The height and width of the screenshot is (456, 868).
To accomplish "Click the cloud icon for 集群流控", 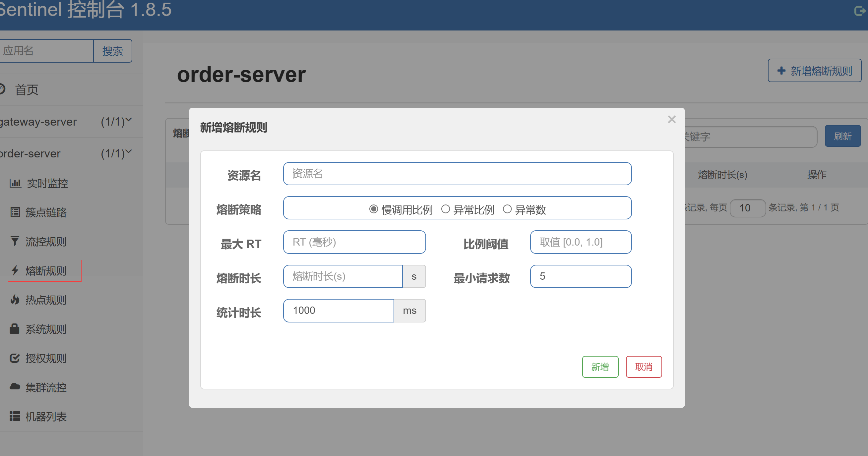I will (15, 387).
